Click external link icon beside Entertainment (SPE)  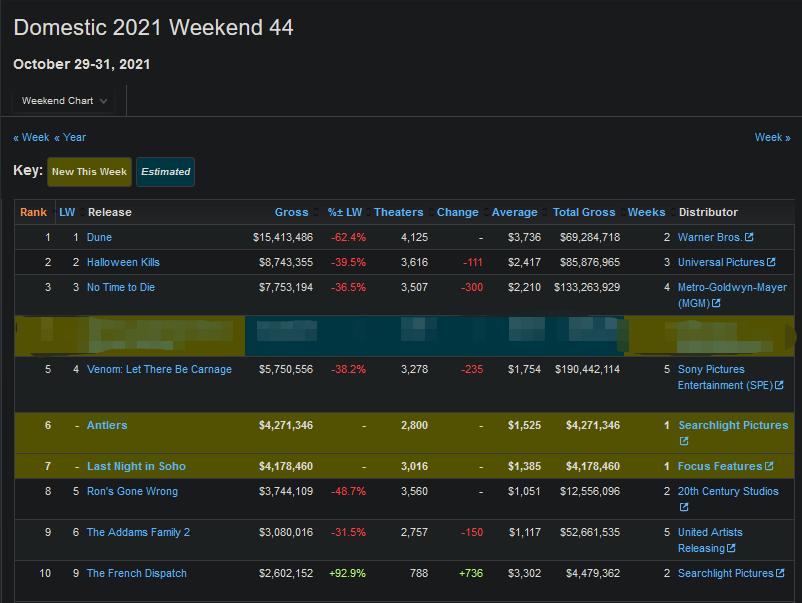point(779,385)
